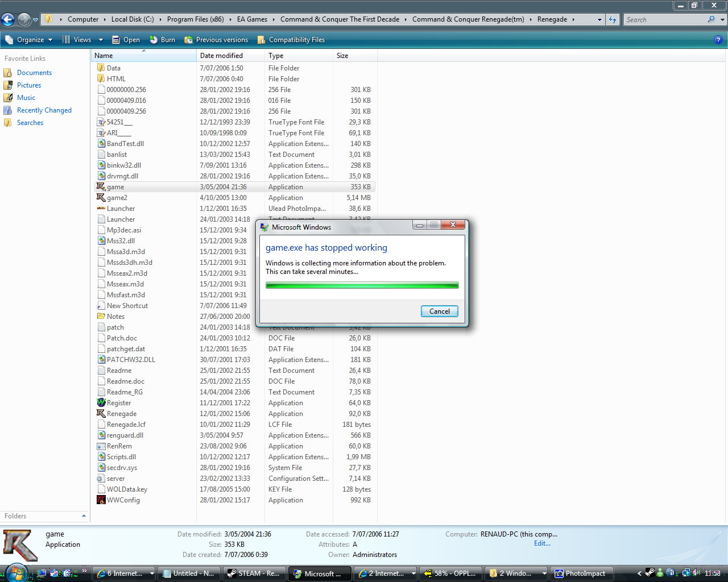This screenshot has height=582, width=728.
Task: Click the WWConfig application icon
Action: coord(101,500)
